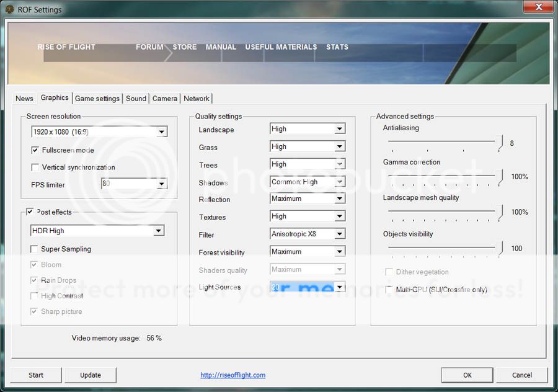The image size is (558, 392).
Task: Switch to the Game settings tab
Action: [97, 99]
